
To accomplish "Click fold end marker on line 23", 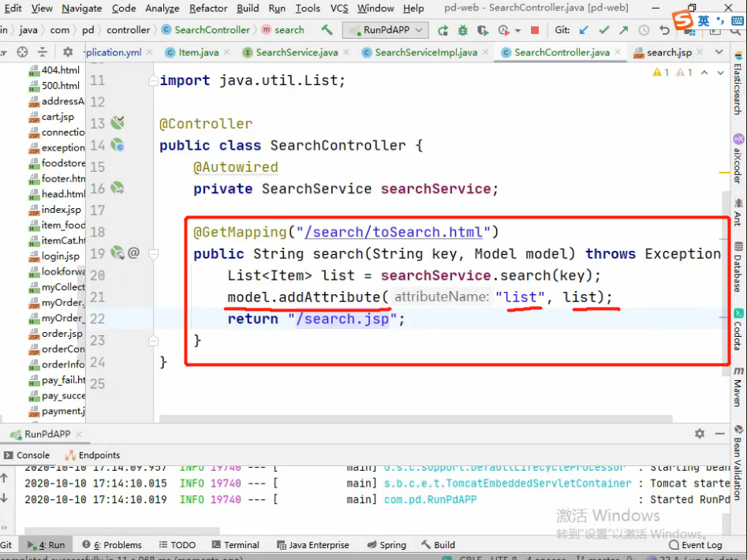I will (x=153, y=341).
